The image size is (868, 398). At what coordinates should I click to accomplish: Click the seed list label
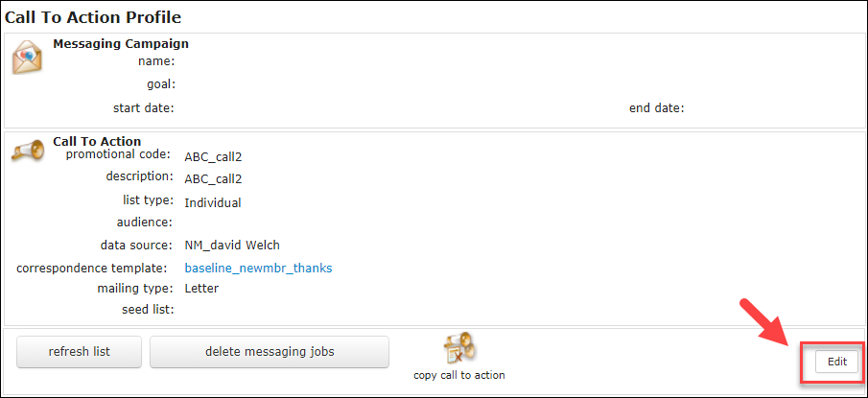point(148,310)
